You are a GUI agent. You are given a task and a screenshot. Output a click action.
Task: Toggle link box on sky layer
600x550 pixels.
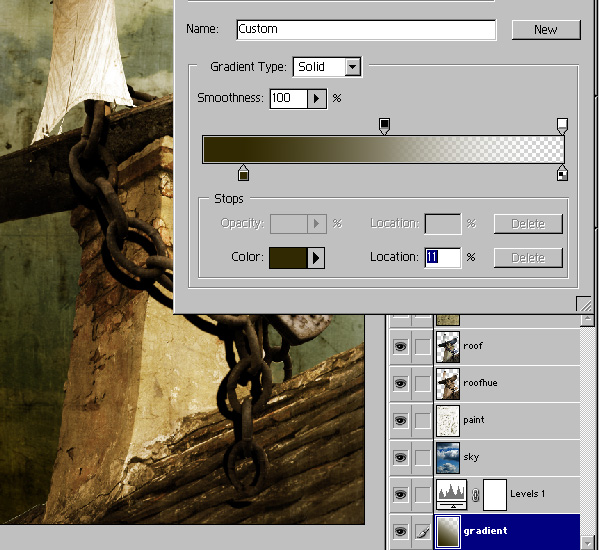(x=422, y=457)
